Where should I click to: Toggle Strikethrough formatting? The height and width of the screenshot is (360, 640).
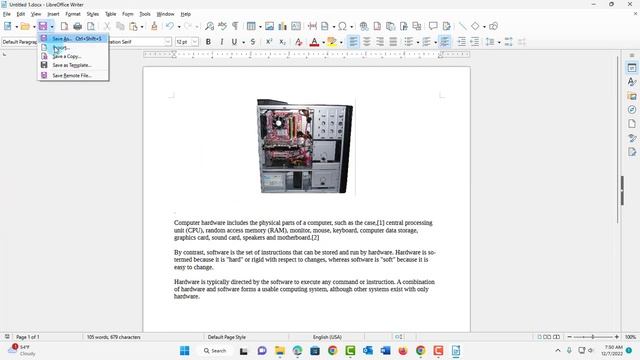click(253, 42)
